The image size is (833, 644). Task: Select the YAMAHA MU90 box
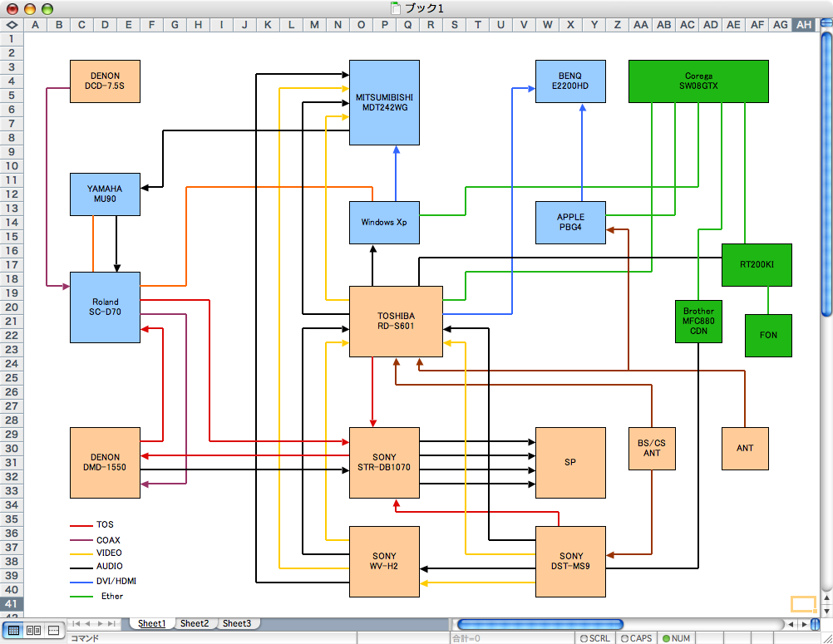106,194
